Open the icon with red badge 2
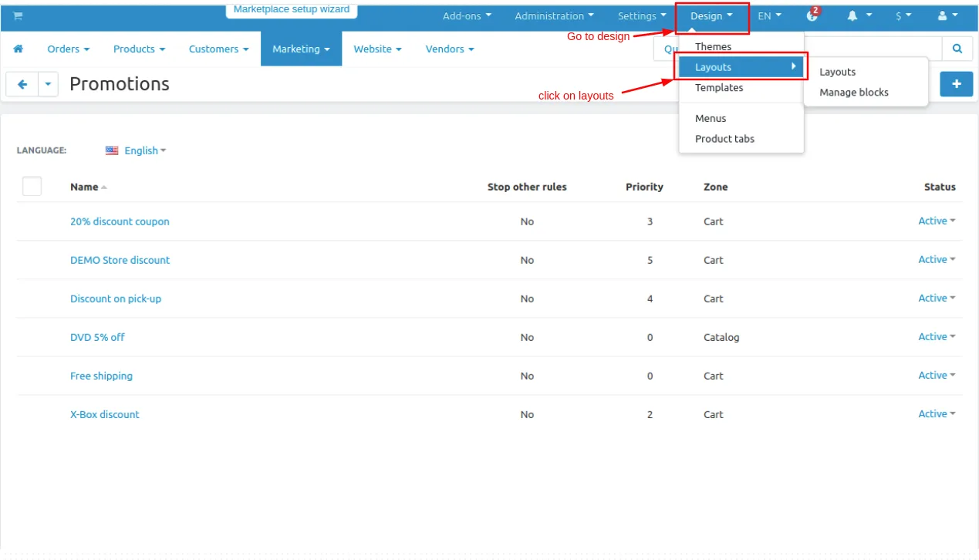Viewport: 979px width, 560px height. 812,15
